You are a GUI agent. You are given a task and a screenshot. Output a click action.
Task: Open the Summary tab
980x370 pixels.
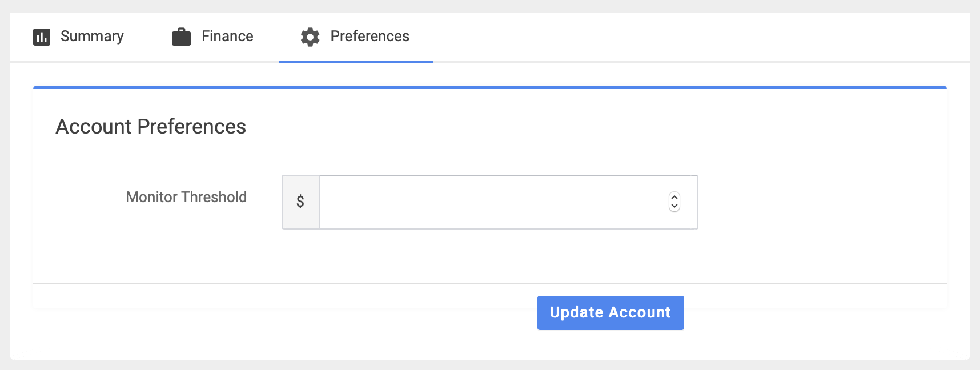tap(92, 37)
